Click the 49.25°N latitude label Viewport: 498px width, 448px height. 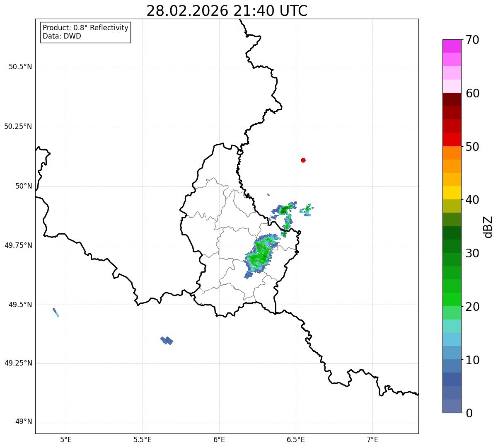pyautogui.click(x=18, y=363)
